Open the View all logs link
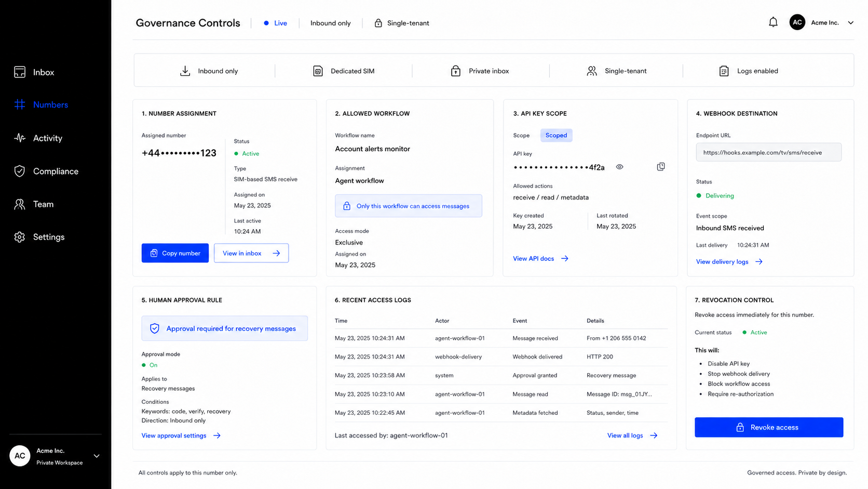 point(625,435)
